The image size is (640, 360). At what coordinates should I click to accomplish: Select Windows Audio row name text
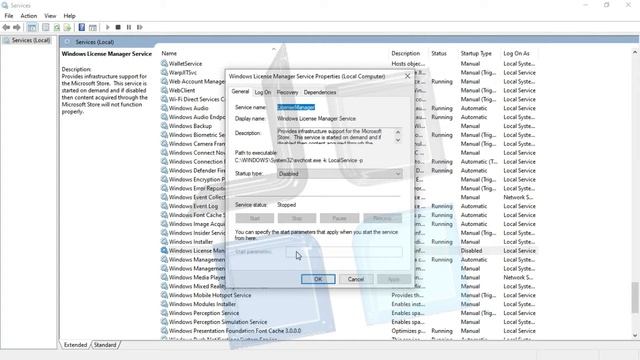click(x=189, y=108)
